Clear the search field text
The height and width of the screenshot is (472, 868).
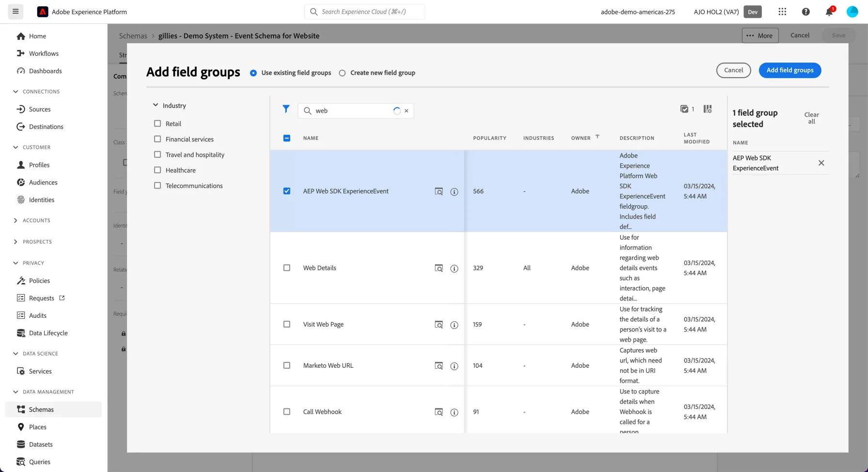click(406, 110)
